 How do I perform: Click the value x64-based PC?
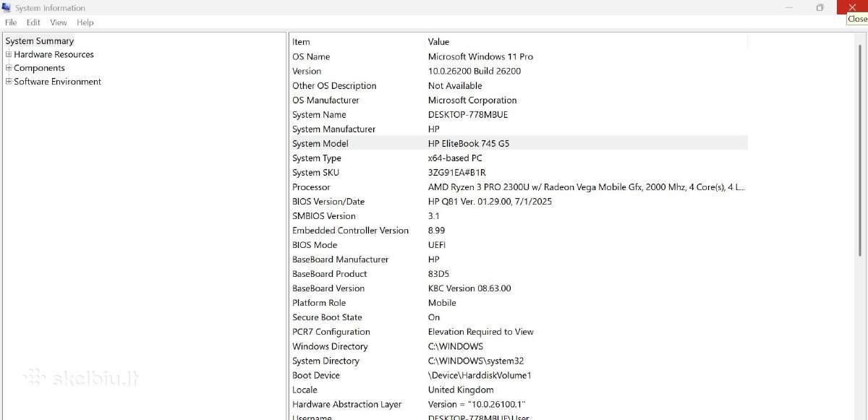(x=455, y=158)
